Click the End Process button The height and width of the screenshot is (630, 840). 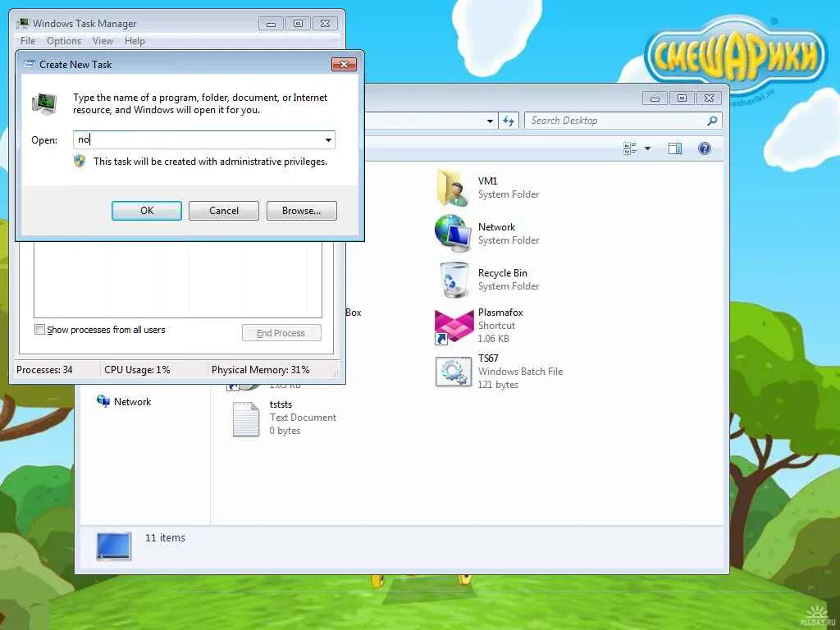pyautogui.click(x=281, y=333)
